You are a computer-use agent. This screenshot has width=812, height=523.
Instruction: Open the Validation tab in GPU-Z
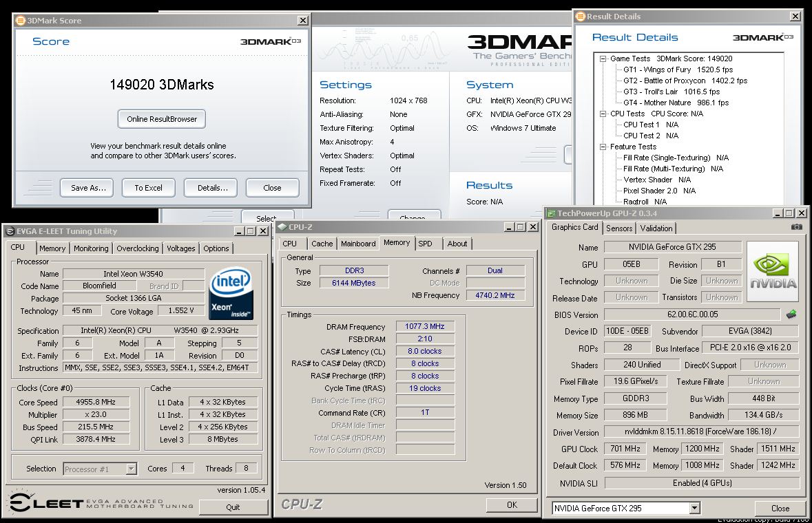(x=656, y=228)
